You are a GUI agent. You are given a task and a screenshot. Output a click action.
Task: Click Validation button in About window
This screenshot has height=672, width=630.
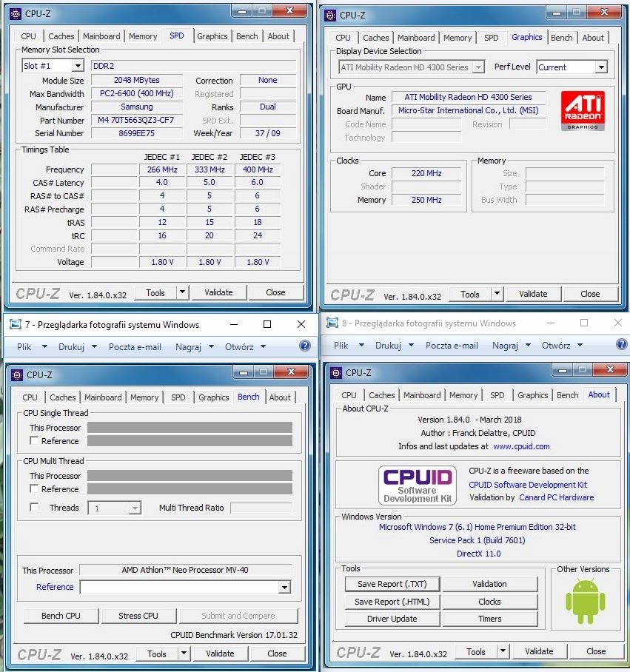489,584
